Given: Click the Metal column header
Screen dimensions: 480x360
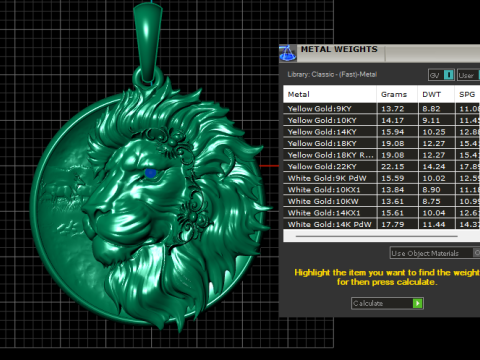Looking at the screenshot, I should coord(330,94).
